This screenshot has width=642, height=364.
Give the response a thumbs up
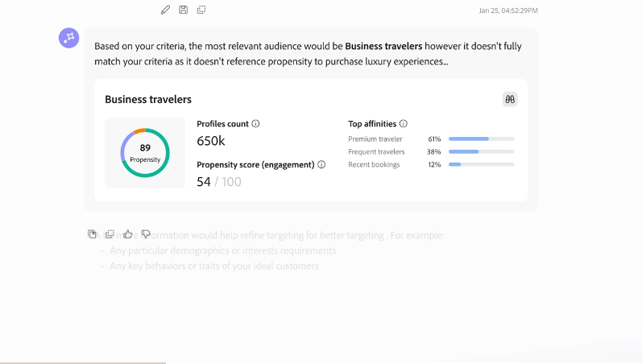click(128, 234)
